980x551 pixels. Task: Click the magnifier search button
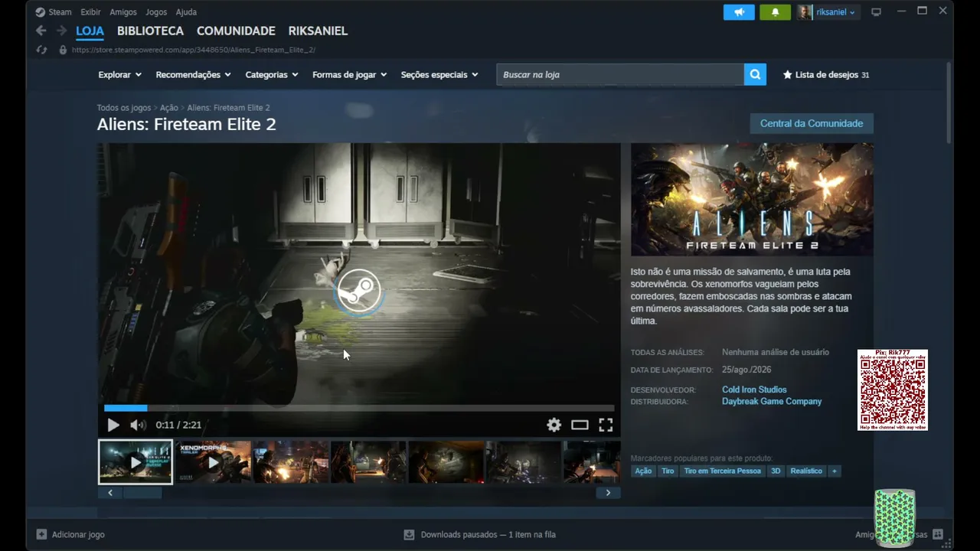coord(755,74)
